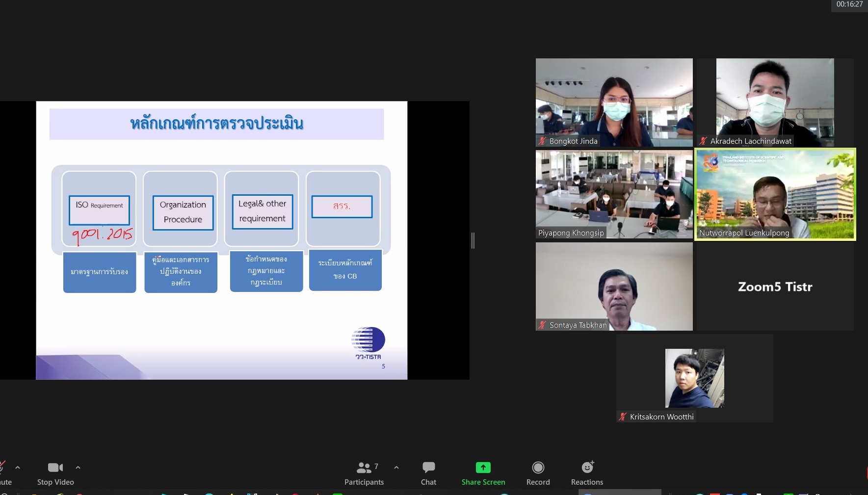Click the handwritten 9001.2015 annotation
This screenshot has width=868, height=495.
coord(103,235)
